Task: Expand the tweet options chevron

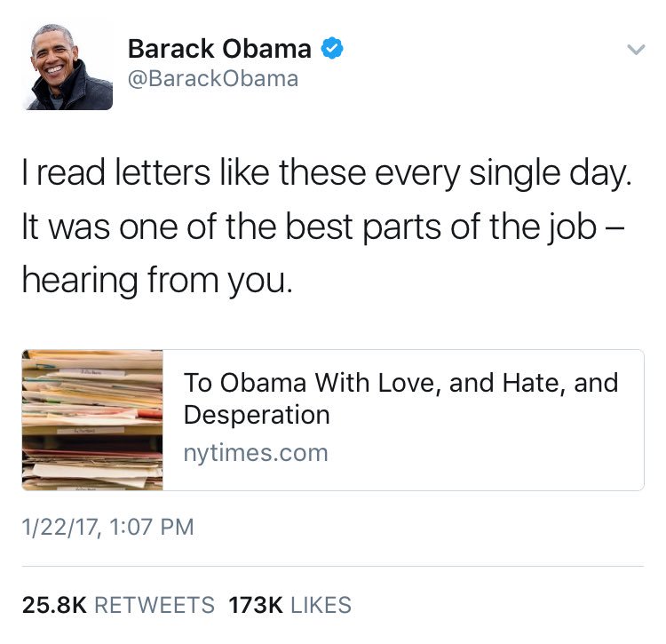Action: pos(636,50)
